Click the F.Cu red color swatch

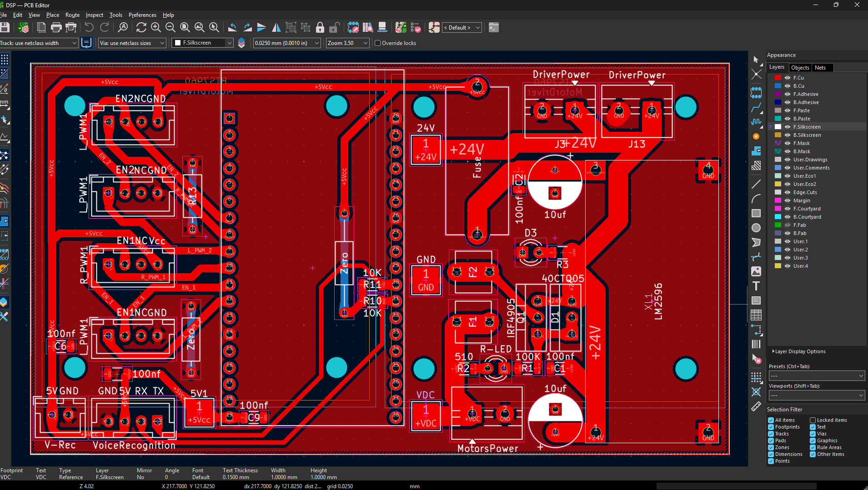click(778, 78)
